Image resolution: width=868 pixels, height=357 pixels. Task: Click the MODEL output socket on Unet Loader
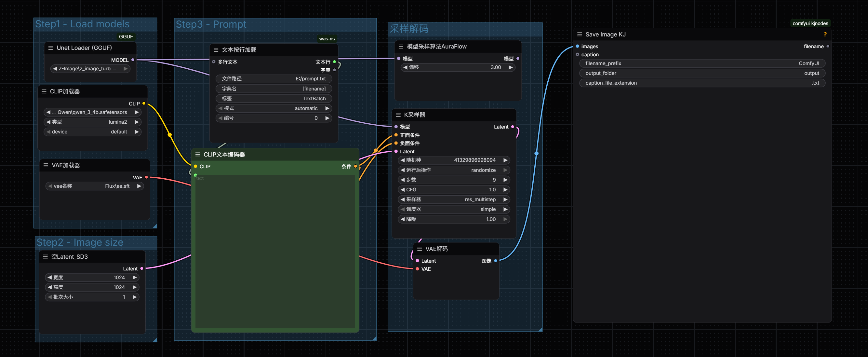click(133, 60)
